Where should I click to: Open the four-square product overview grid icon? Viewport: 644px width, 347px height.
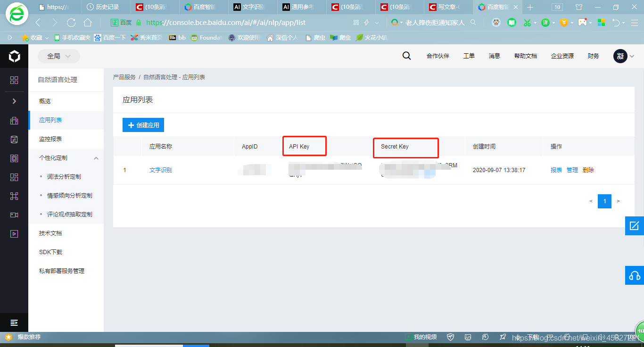pos(14,80)
